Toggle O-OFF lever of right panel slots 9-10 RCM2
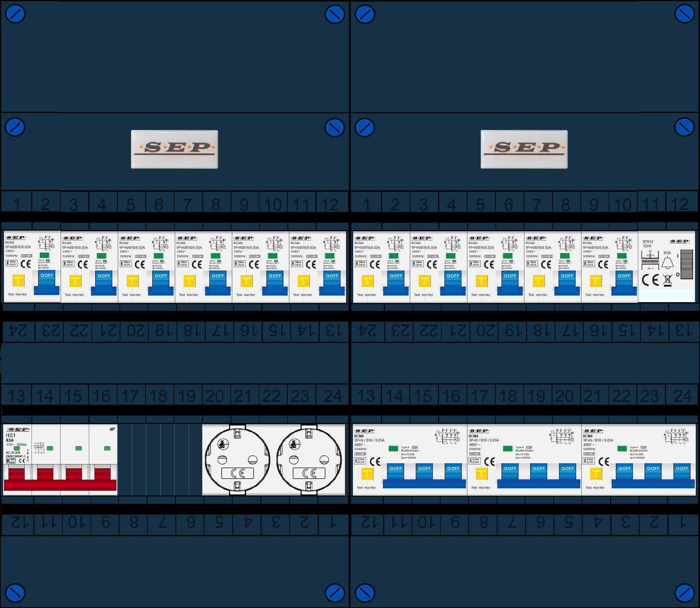700x608 pixels. pyautogui.click(x=624, y=283)
